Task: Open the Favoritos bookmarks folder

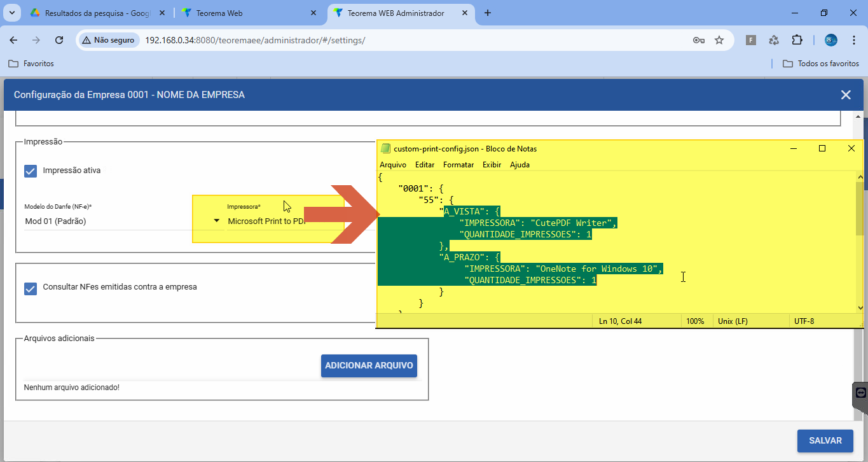Action: click(x=31, y=64)
